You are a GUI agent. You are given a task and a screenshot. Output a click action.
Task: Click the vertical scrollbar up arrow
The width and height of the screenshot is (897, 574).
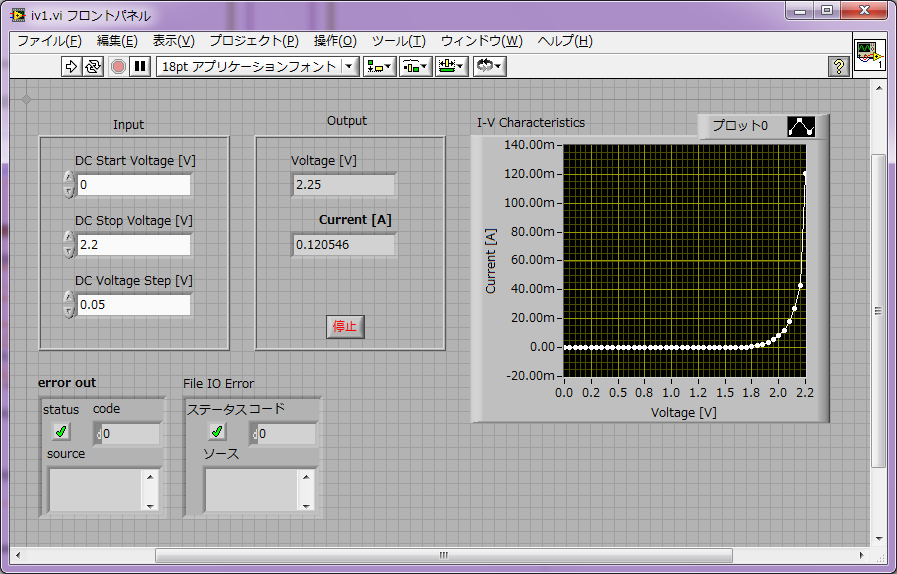click(x=879, y=88)
